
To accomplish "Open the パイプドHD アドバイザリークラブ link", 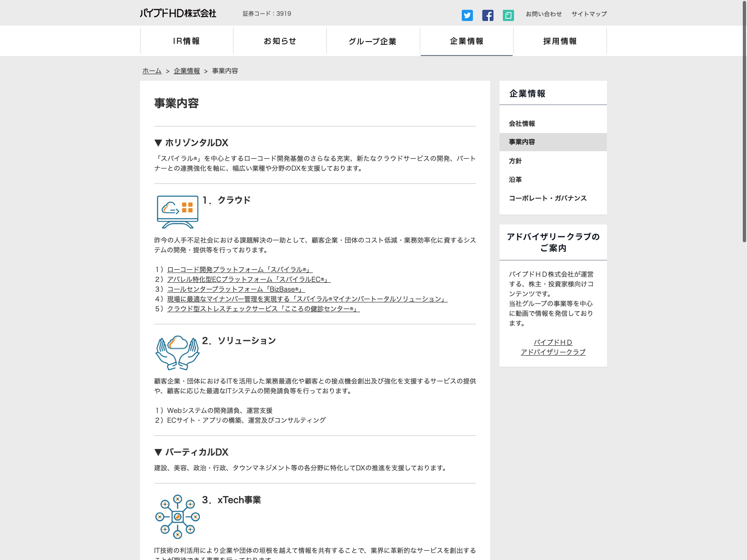I will point(553,347).
